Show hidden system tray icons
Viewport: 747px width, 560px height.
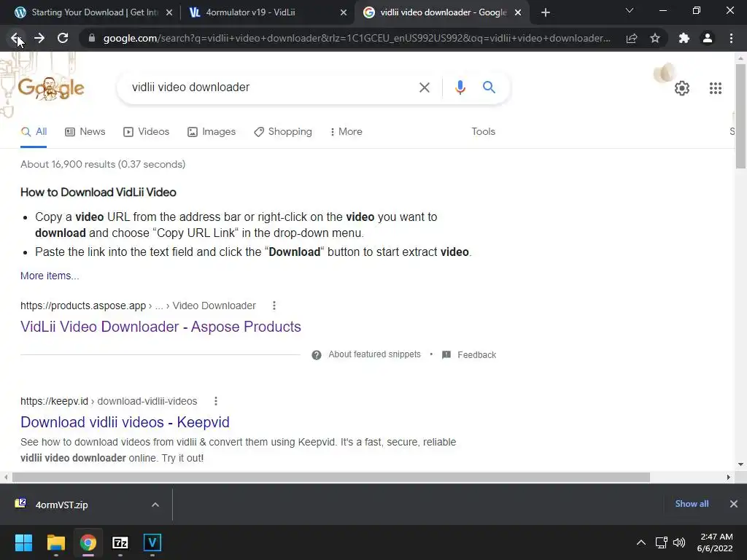[641, 542]
